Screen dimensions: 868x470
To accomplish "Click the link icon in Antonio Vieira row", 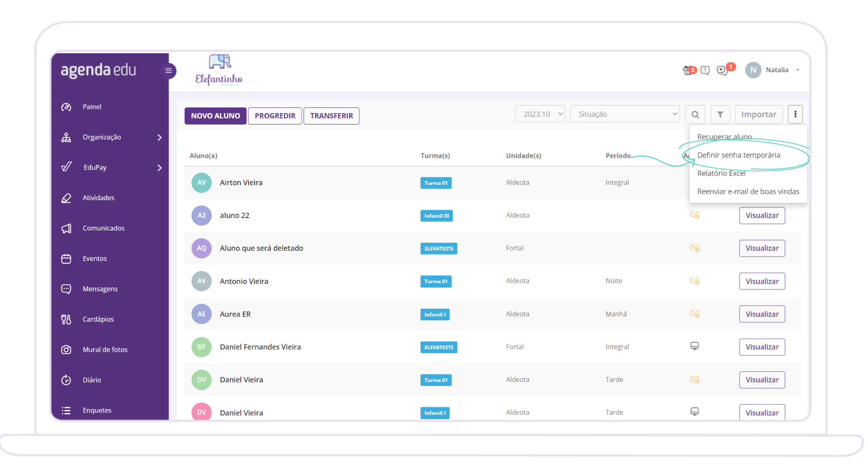I will (x=695, y=281).
